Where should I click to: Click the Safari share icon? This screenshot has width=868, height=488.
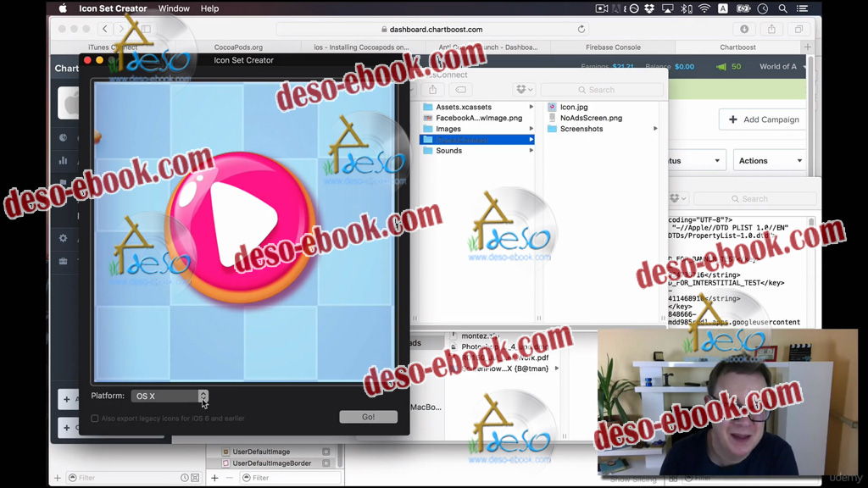(x=771, y=29)
